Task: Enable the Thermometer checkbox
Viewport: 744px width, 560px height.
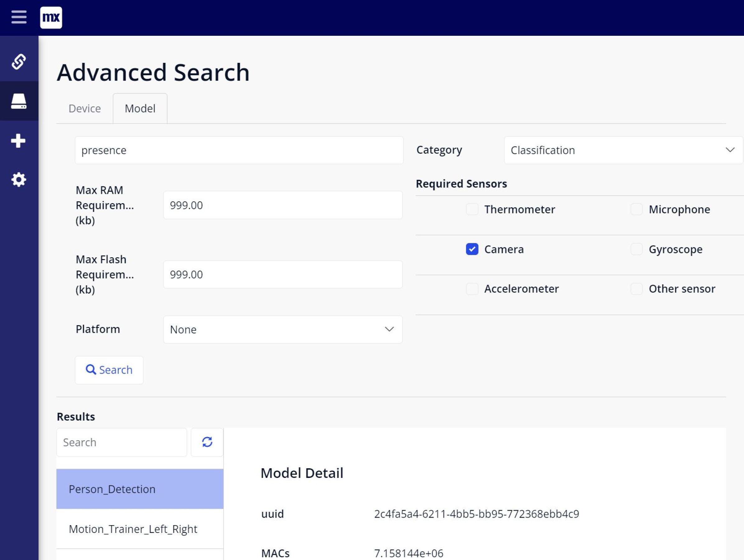Action: coord(472,209)
